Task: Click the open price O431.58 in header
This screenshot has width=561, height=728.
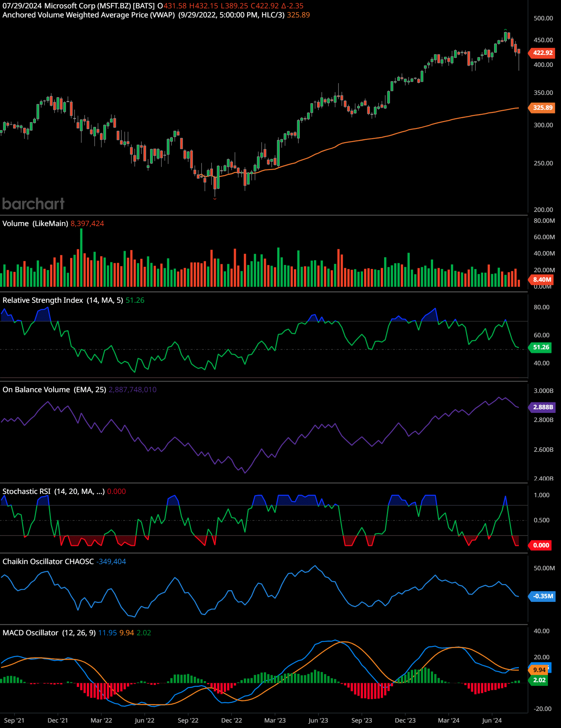Action: 172,6
